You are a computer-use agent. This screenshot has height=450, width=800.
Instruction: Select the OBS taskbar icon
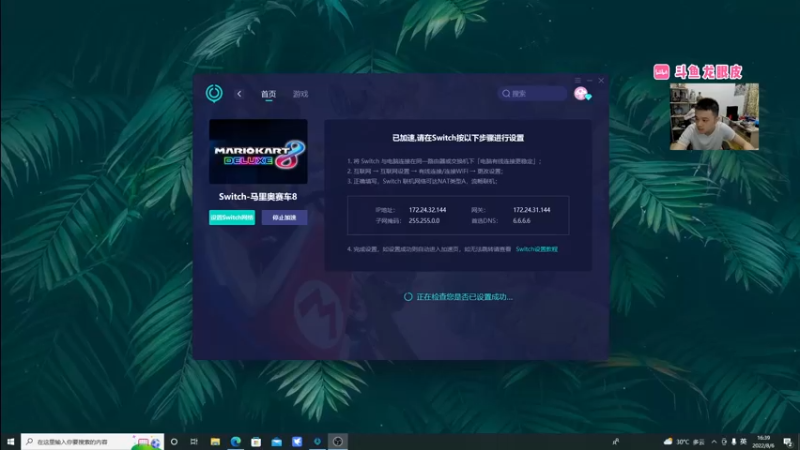tap(337, 442)
